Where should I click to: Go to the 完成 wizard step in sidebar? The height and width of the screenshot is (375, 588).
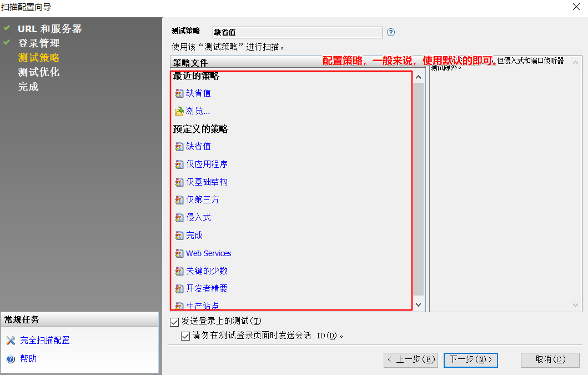28,87
